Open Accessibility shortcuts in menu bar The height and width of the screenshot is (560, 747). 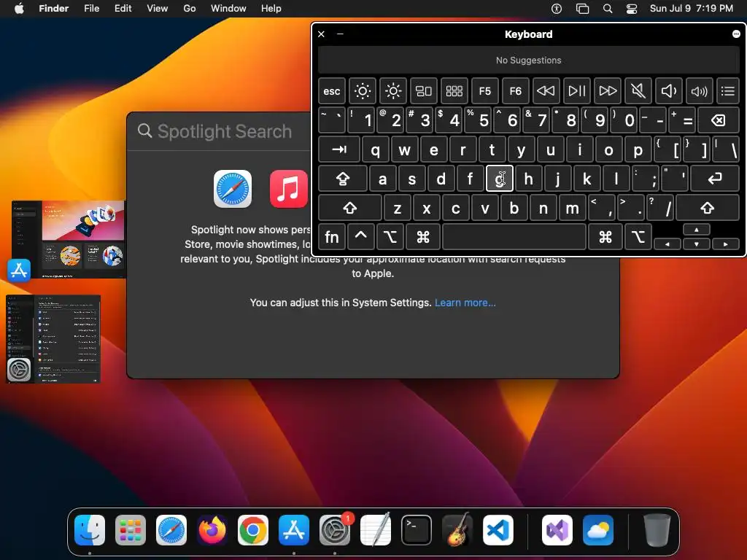[557, 9]
